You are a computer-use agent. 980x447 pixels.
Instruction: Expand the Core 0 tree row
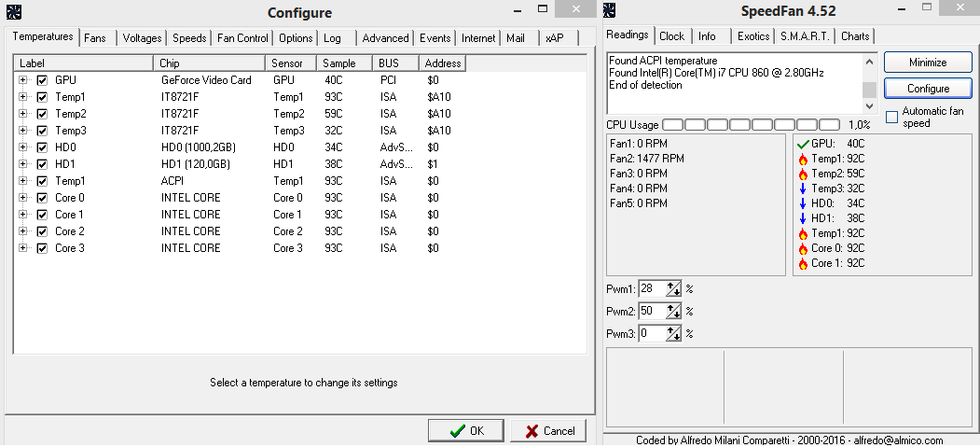[23, 198]
